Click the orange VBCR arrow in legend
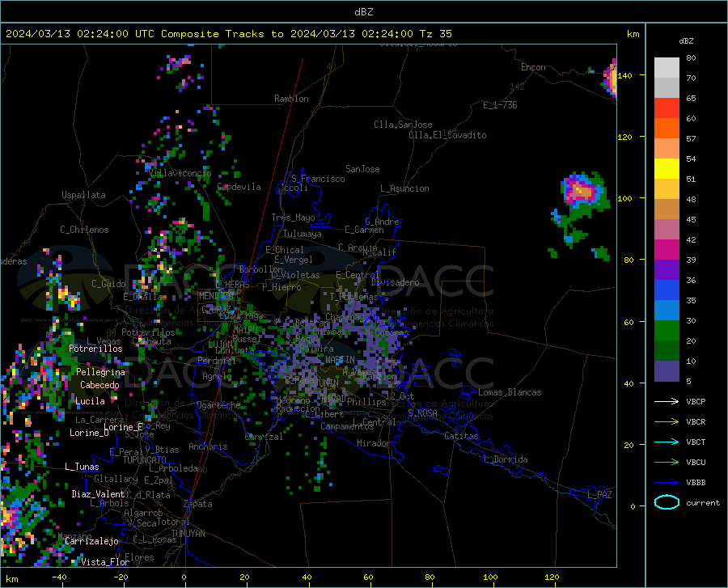This screenshot has height=588, width=728. tap(667, 421)
